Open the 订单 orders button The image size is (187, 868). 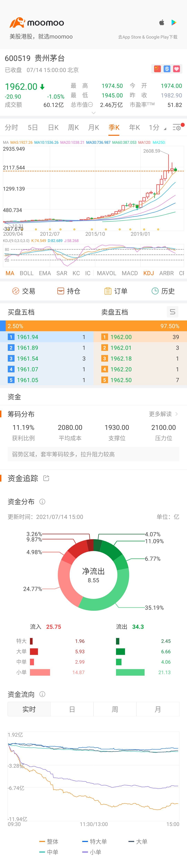116,291
